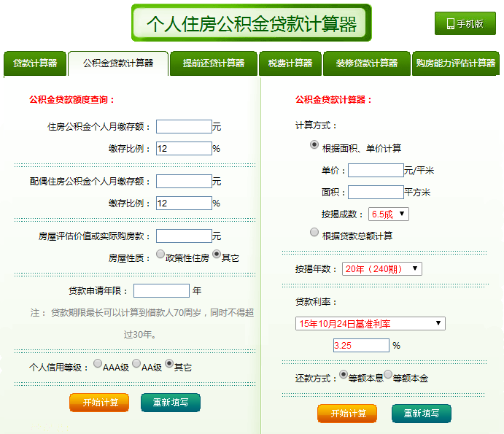Click the 3.25 interest rate field
The image size is (504, 434).
pyautogui.click(x=360, y=346)
